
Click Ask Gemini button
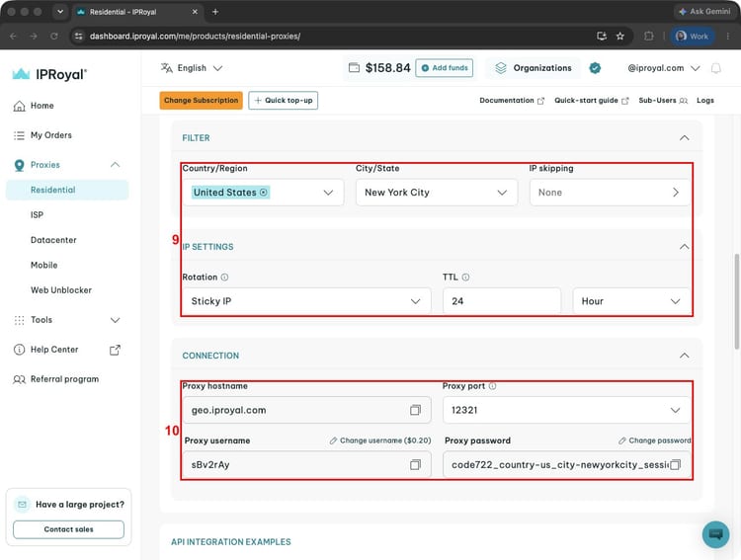point(704,11)
